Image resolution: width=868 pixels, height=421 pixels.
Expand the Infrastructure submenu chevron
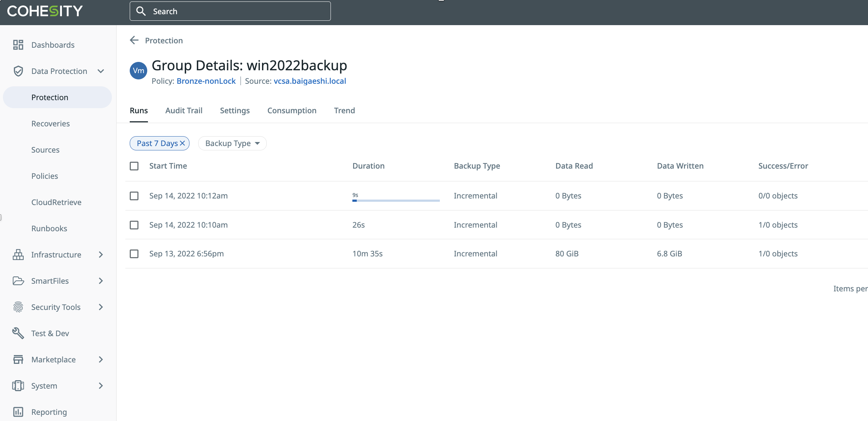[x=101, y=255]
